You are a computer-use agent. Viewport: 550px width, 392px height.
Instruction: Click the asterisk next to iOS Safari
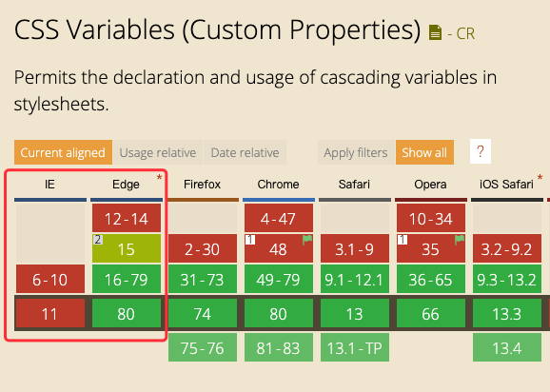tap(540, 177)
